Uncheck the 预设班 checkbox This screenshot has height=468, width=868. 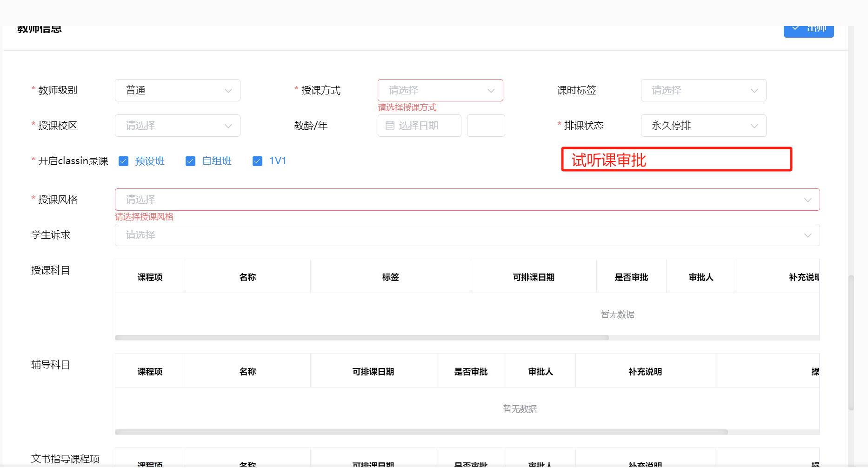[123, 161]
